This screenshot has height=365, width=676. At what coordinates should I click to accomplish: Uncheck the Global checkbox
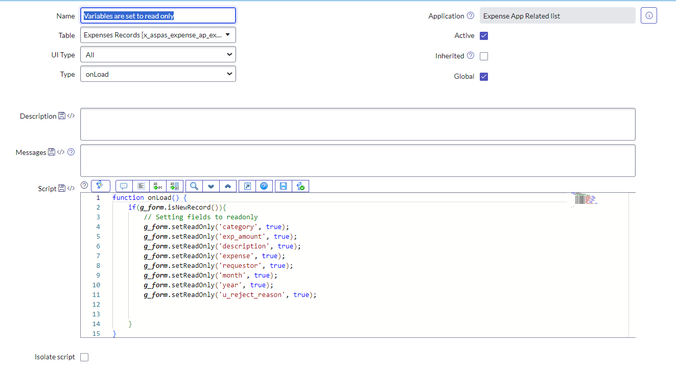click(484, 77)
